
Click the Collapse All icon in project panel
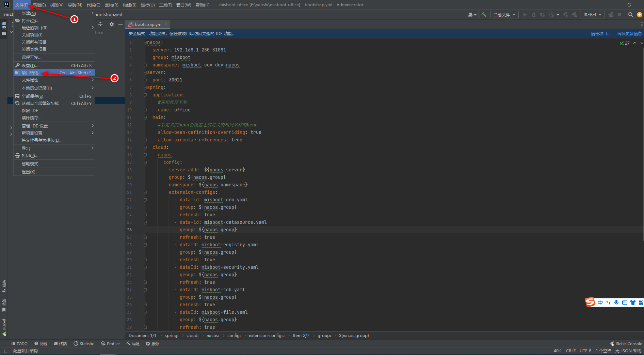click(x=100, y=24)
